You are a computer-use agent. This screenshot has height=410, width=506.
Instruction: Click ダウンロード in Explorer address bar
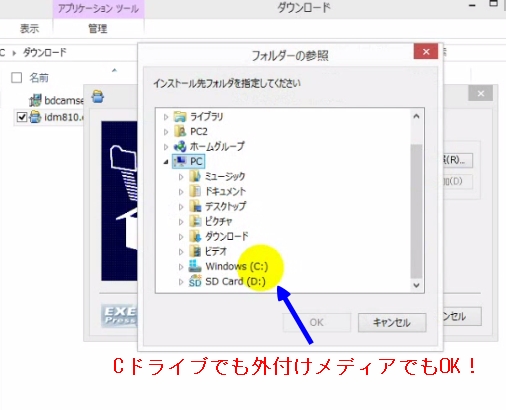coord(45,52)
